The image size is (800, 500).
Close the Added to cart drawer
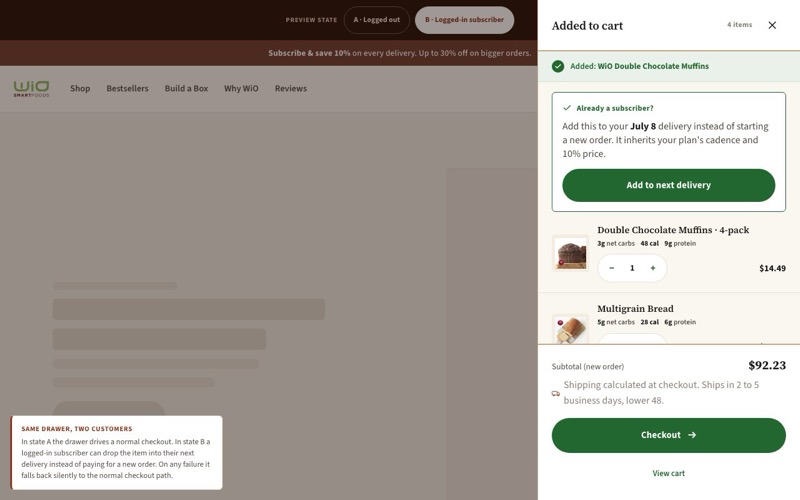coord(772,26)
